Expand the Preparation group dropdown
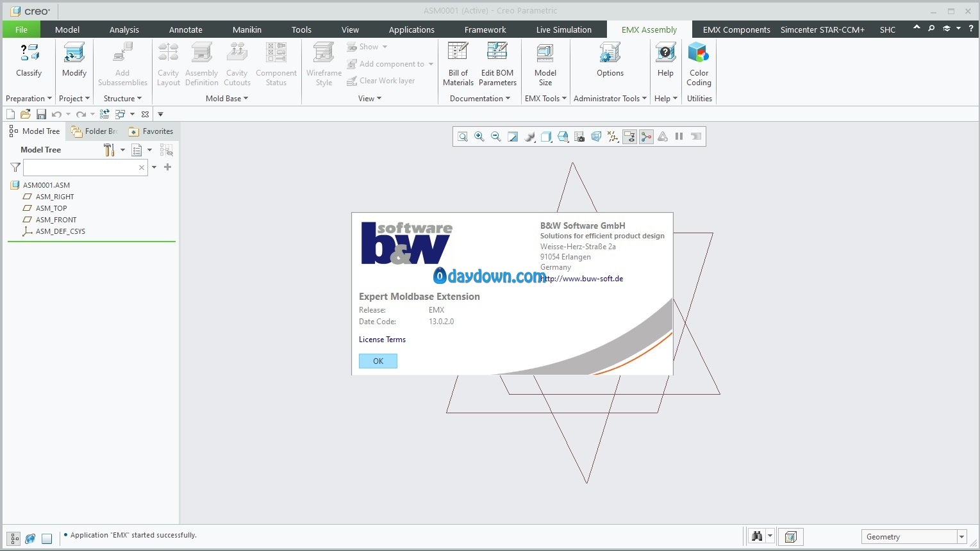Viewport: 980px width, 551px height. click(x=29, y=99)
